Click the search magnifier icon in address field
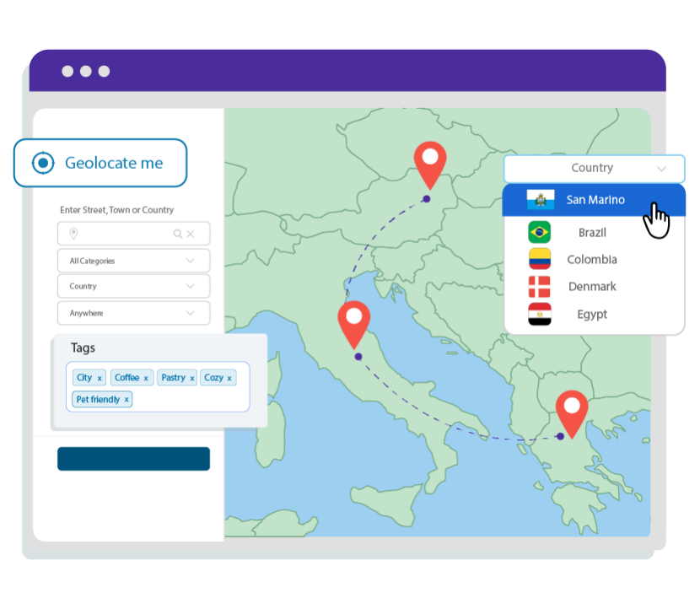700x609 pixels. coord(178,234)
